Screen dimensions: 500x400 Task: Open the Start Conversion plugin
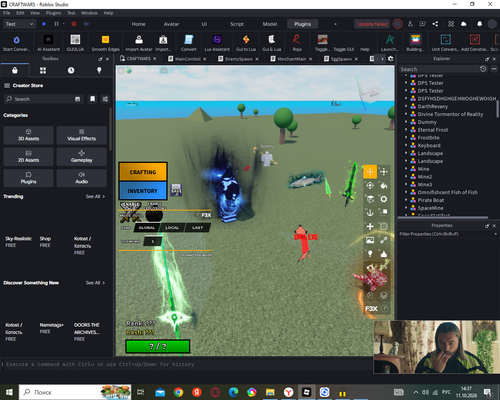tap(16, 43)
